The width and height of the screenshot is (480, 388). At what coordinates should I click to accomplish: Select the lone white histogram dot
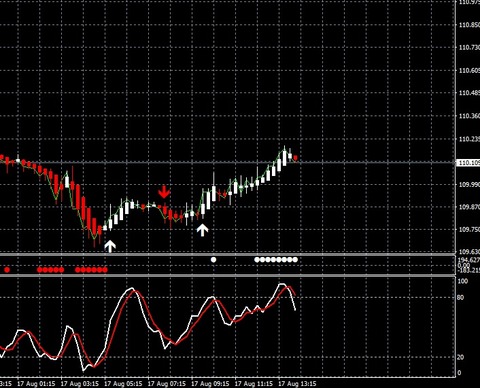tap(213, 259)
